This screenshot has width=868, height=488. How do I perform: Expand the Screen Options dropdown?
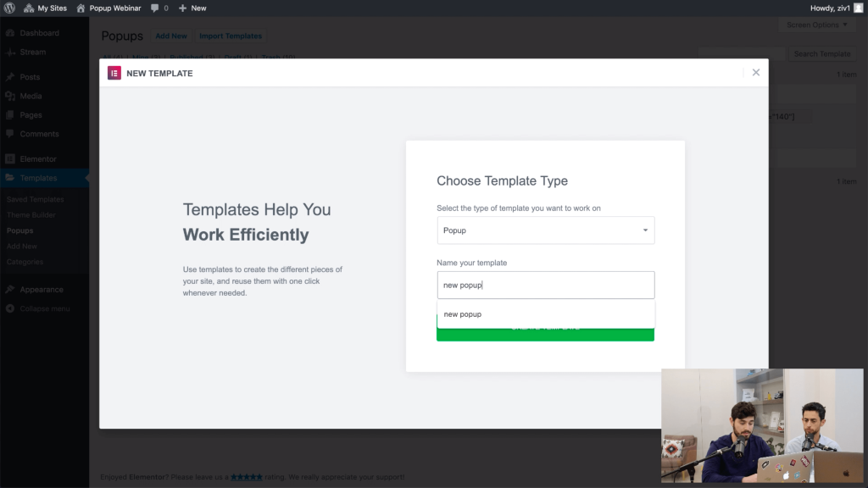click(816, 25)
